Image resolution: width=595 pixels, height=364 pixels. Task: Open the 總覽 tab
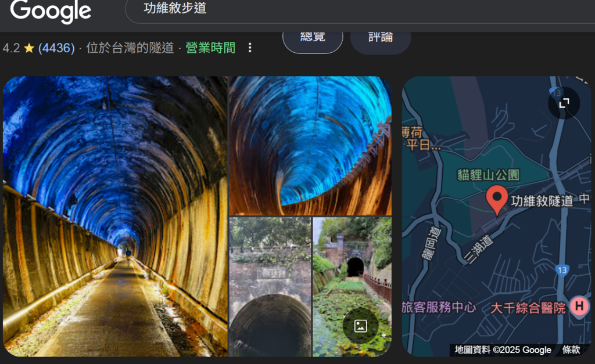pyautogui.click(x=313, y=38)
